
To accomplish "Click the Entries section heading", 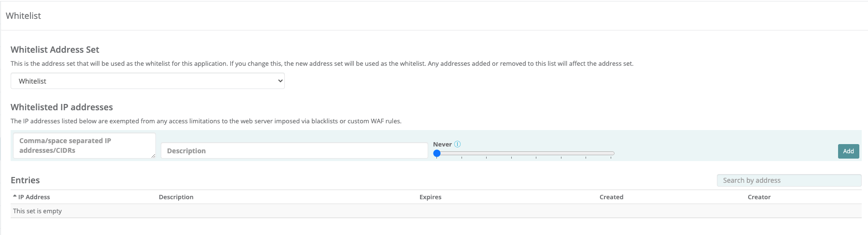I will [25, 180].
